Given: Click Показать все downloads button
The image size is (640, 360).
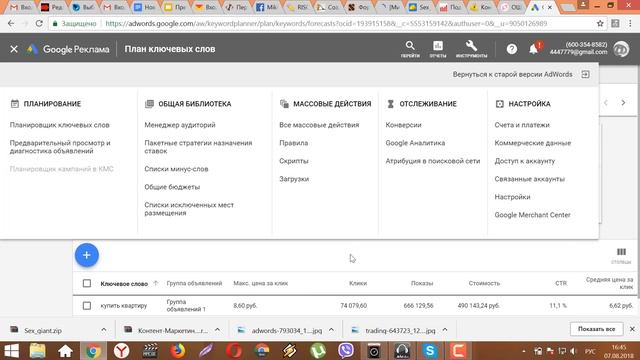Looking at the screenshot, I should click(x=596, y=329).
